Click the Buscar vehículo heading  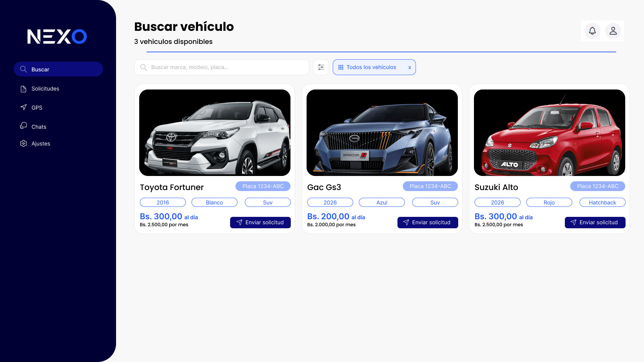click(184, 26)
